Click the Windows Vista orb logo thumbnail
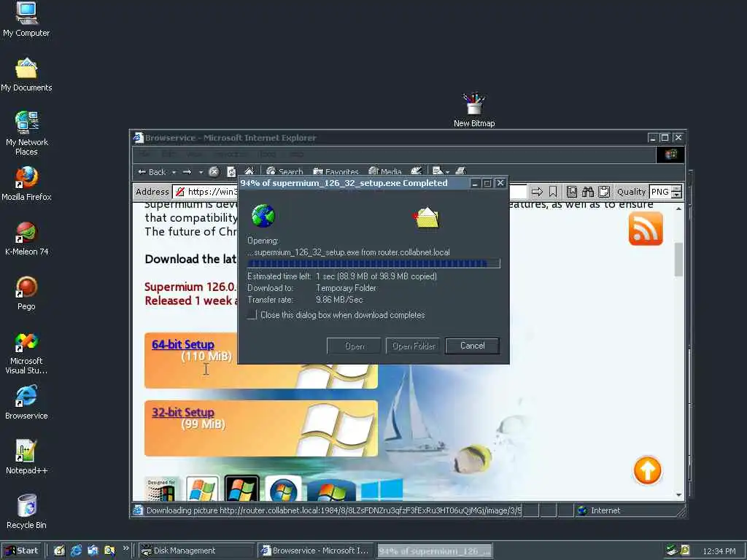The image size is (747, 560). (283, 489)
